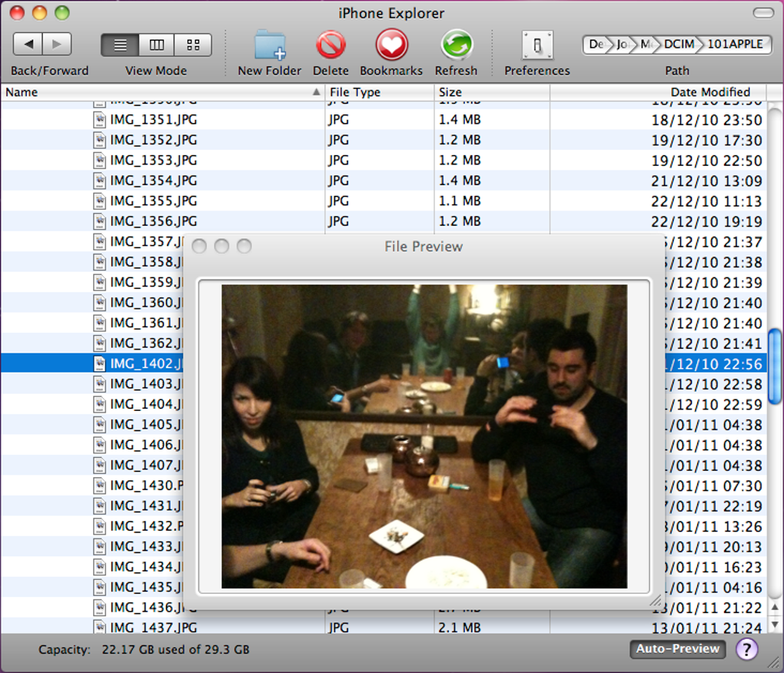Sort by Name column header
The image size is (784, 673).
point(162,92)
